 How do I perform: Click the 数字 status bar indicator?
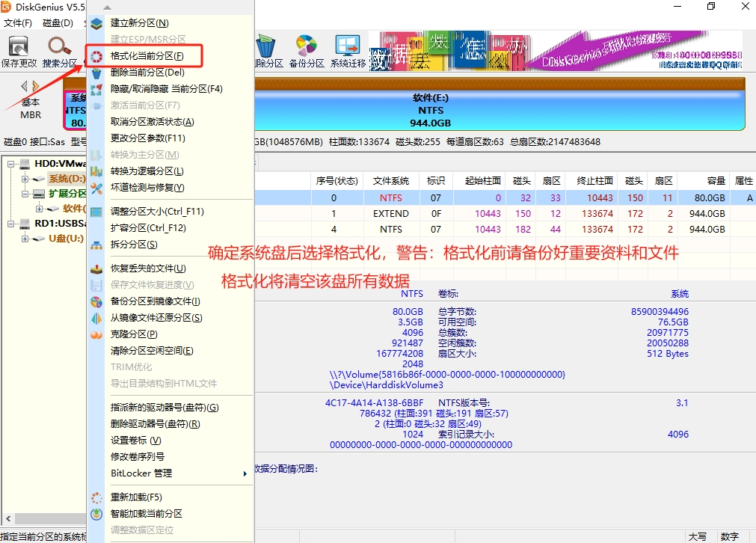click(730, 537)
